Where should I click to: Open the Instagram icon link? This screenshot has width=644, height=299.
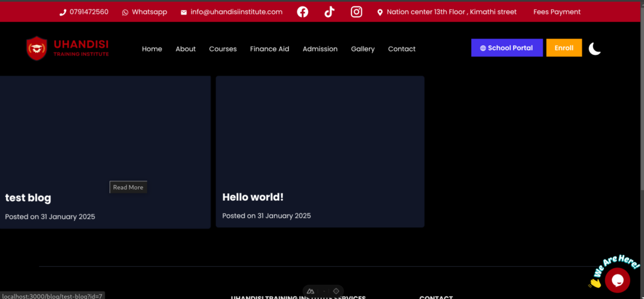[356, 12]
